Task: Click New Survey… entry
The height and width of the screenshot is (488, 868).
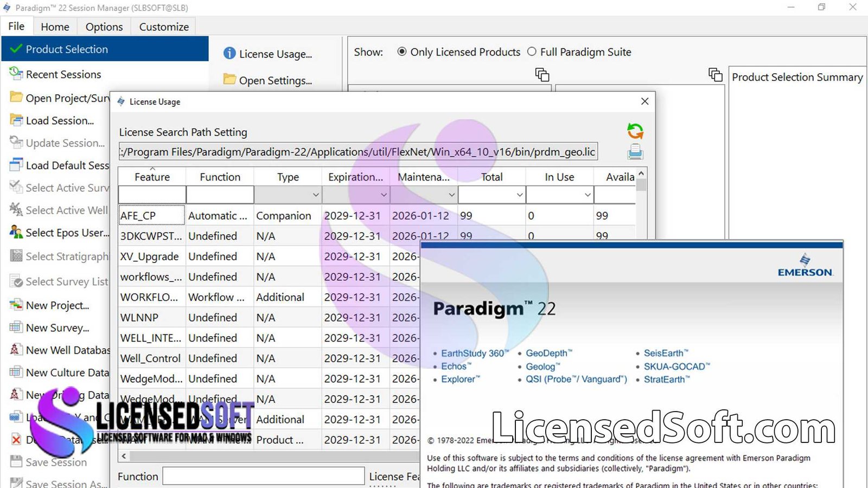Action: [x=58, y=328]
